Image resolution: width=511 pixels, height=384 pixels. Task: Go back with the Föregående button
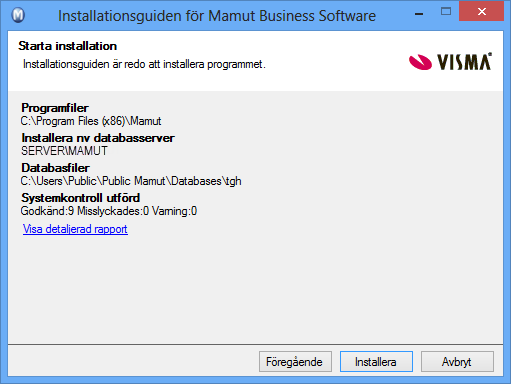[x=295, y=362]
